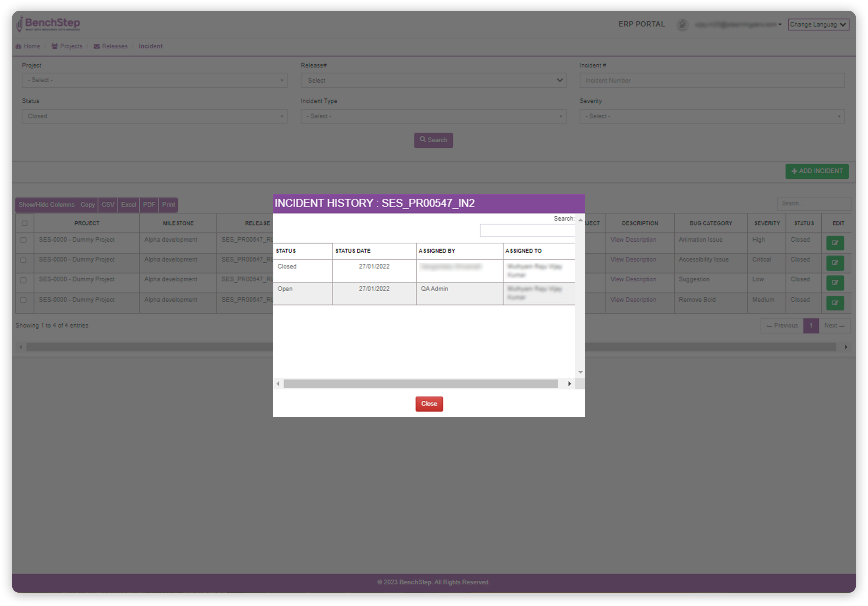Check the Remove Bold row checkbox
Image resolution: width=868 pixels, height=606 pixels.
point(23,300)
